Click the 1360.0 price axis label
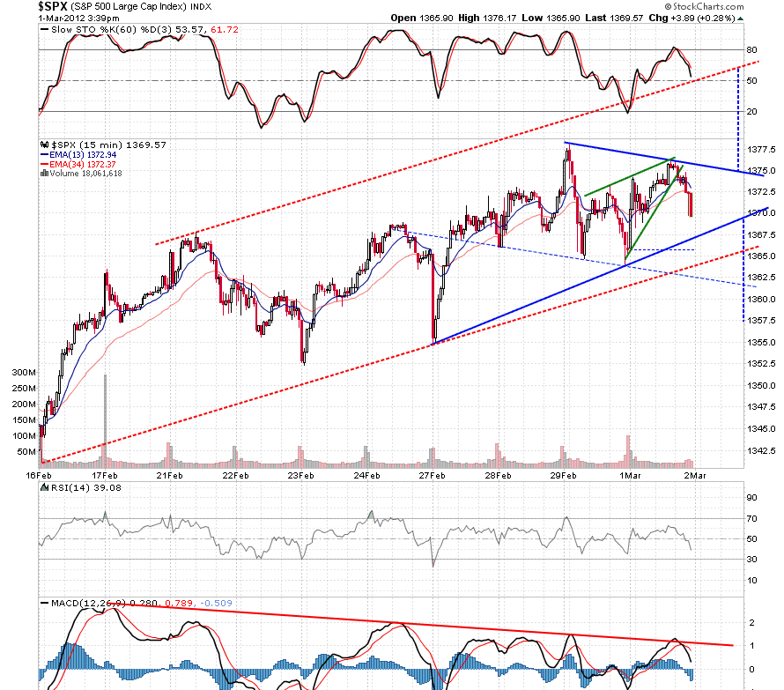This screenshot has width=784, height=690. pyautogui.click(x=761, y=300)
